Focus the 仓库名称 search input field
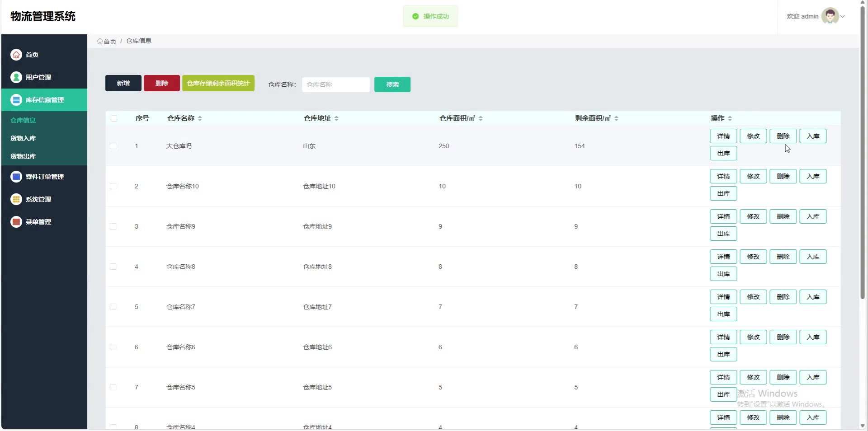Screen dimensions: 868x431 pos(335,84)
